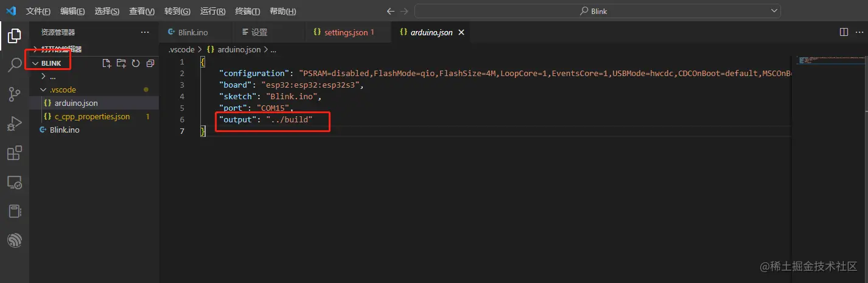Open the Remote Explorer view
Screen dimensions: 868x283
(14, 182)
